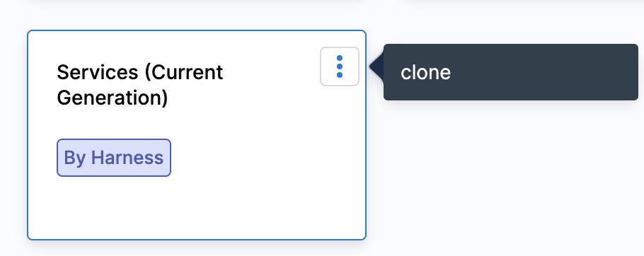Collapse the card options dropdown via kebab button

tap(339, 66)
